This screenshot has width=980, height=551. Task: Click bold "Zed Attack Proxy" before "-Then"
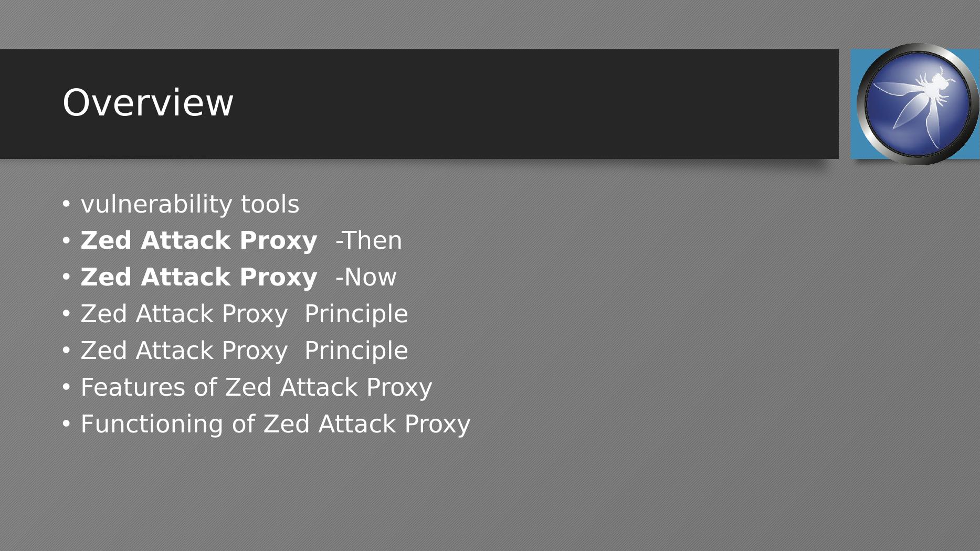tap(198, 241)
